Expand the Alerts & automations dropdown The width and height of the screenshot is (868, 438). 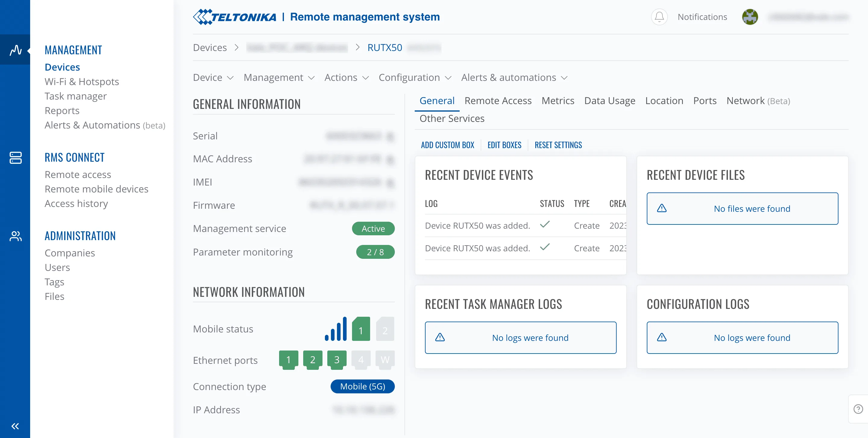tap(514, 78)
